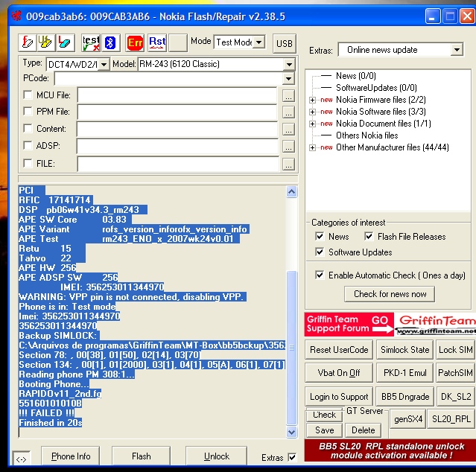Click GT Server Save button
Viewport: 476px width, 472px height.
click(324, 430)
